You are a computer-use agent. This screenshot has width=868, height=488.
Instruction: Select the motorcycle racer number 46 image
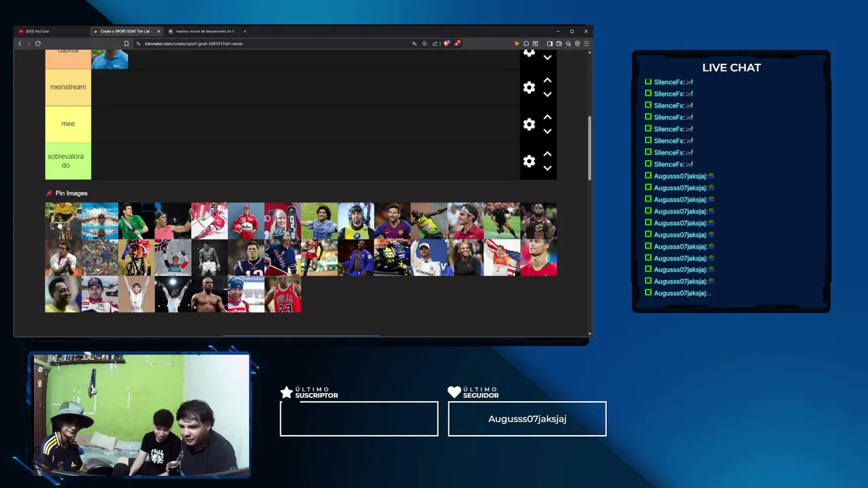393,258
